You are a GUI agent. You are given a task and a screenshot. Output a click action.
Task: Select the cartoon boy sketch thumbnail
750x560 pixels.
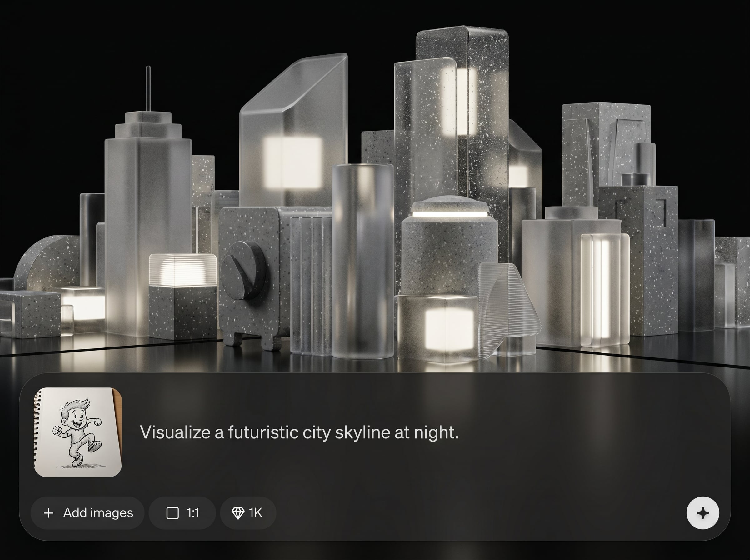(x=78, y=432)
